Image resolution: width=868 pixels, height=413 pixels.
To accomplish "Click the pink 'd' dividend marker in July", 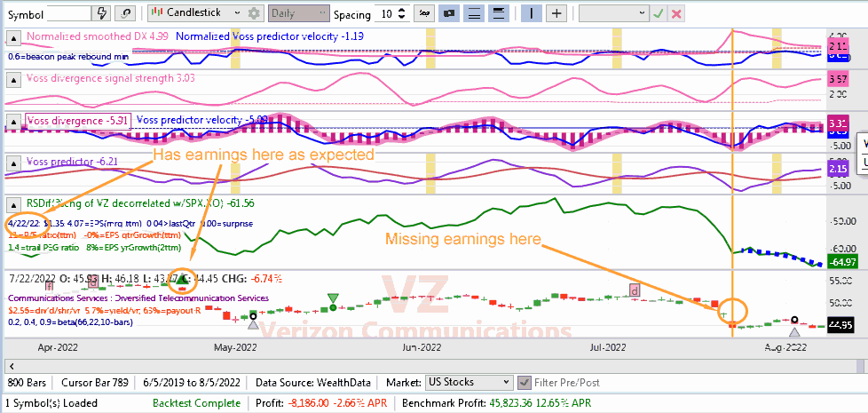I will coord(635,289).
